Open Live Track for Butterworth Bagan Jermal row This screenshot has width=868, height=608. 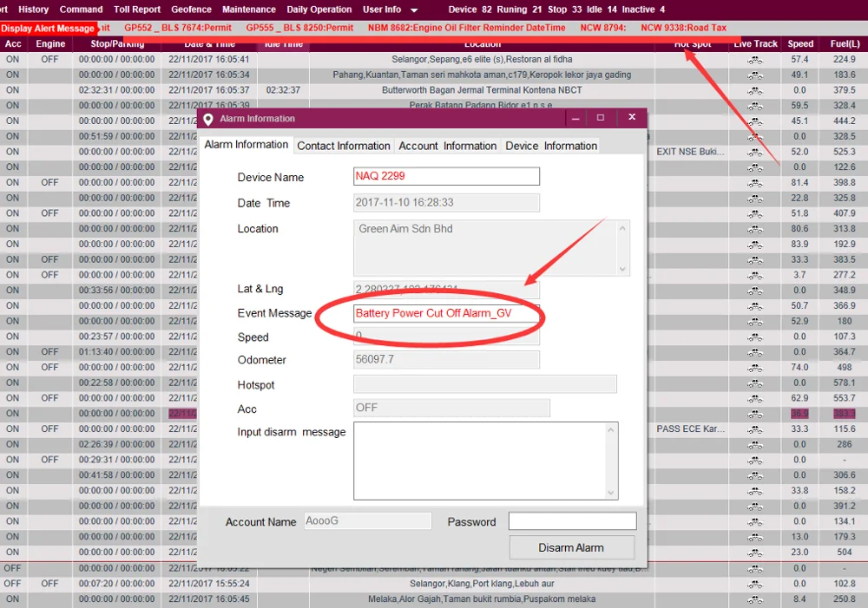click(x=755, y=90)
